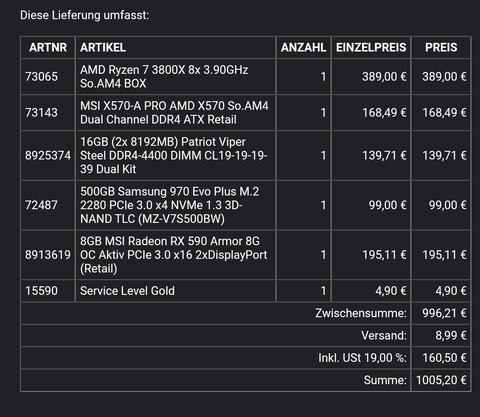This screenshot has height=417, width=480.
Task: Select the Patriot Viper Steel DDR4-4400 item
Action: pos(173,156)
